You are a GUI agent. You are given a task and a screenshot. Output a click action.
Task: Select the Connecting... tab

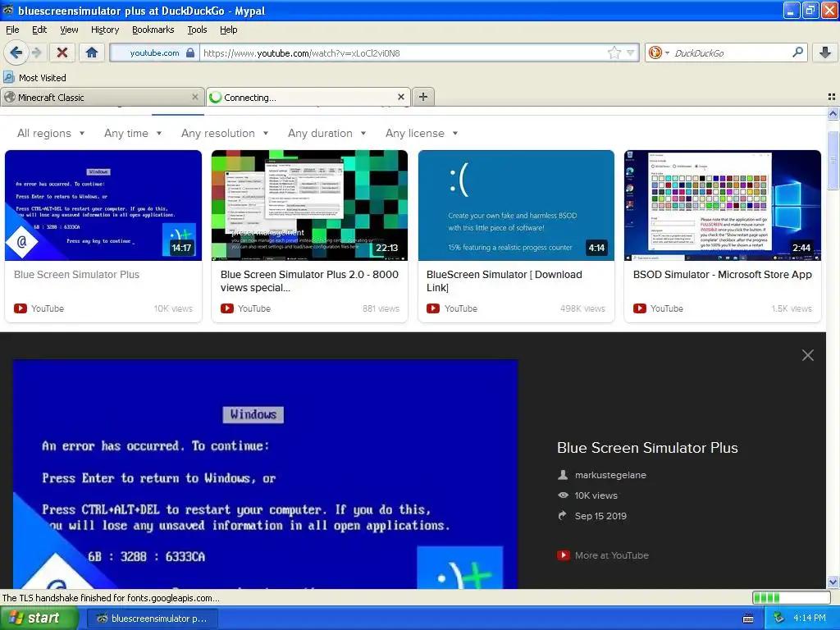coord(308,97)
